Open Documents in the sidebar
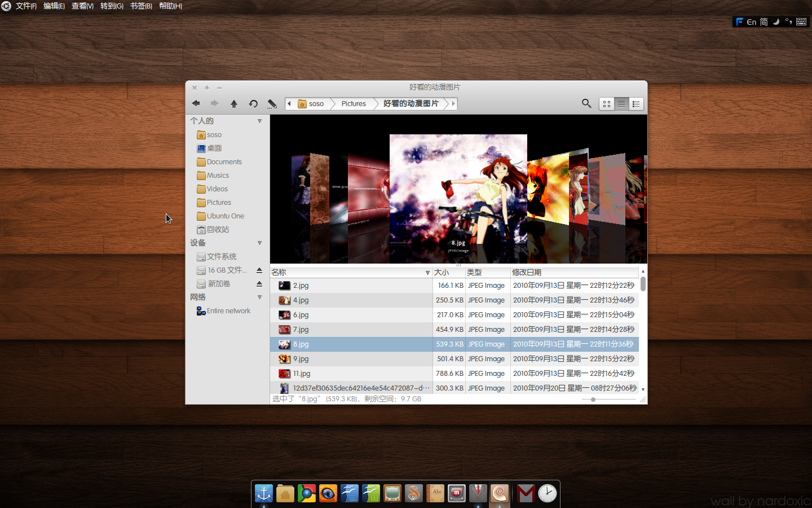 point(219,162)
